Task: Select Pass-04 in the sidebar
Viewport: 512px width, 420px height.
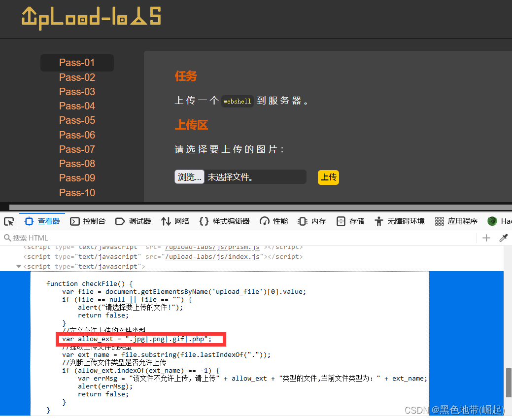Action: (77, 106)
